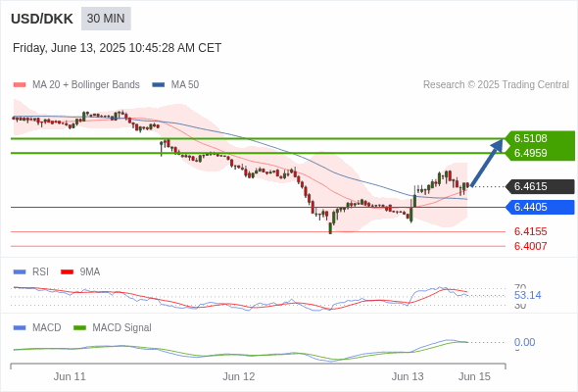Click the 30 MIN timeframe badge
Viewport: 578px width, 392px height.
[106, 19]
